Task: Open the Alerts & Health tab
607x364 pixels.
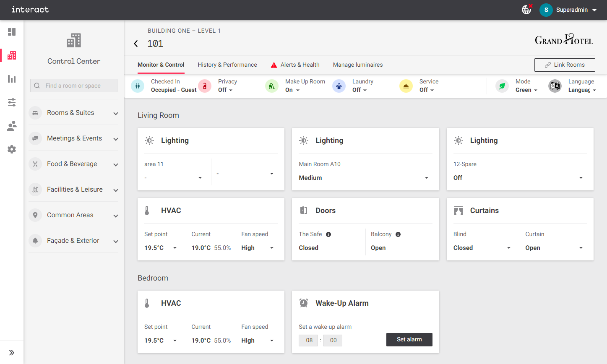Action: [x=300, y=65]
